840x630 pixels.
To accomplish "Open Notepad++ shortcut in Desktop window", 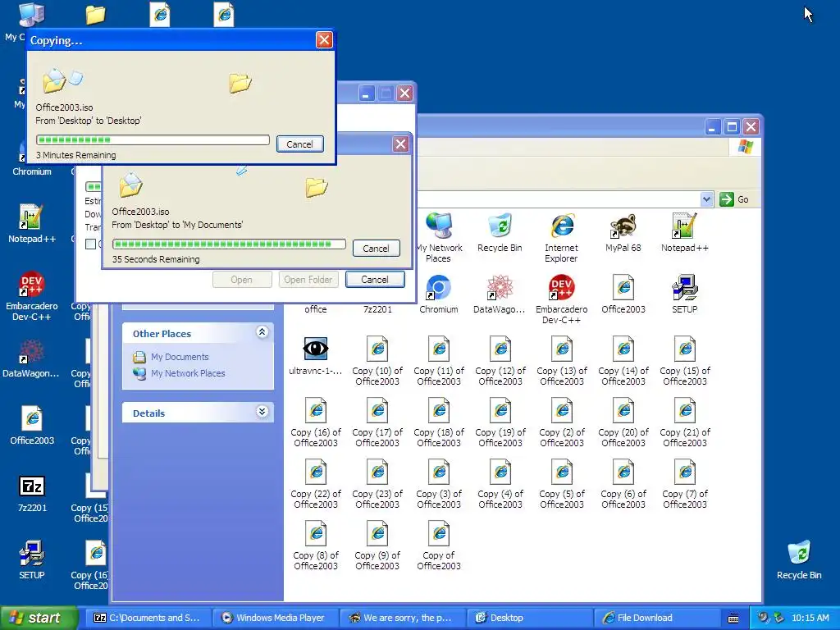I will [685, 232].
